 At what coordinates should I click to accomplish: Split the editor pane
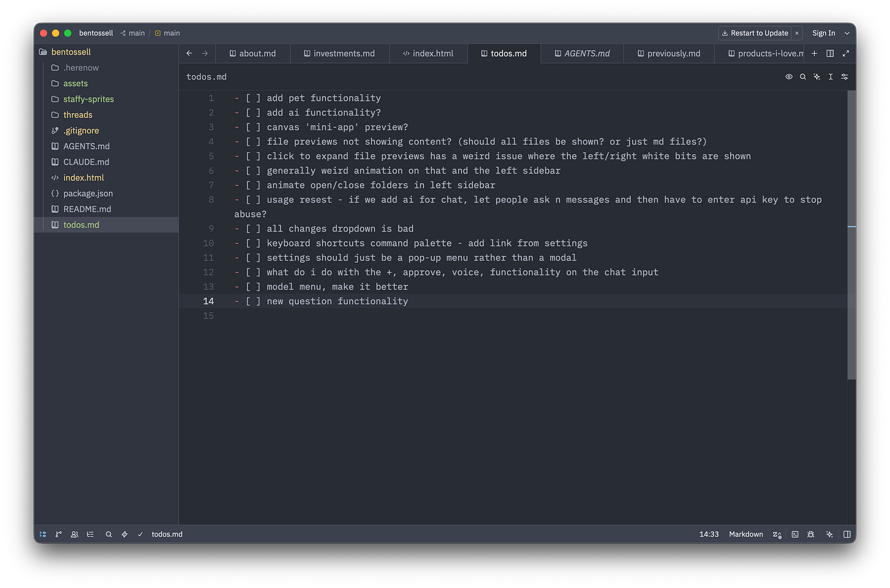[830, 54]
